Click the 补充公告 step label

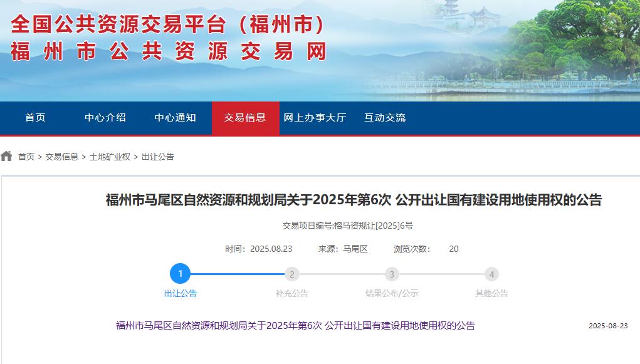[x=292, y=293]
